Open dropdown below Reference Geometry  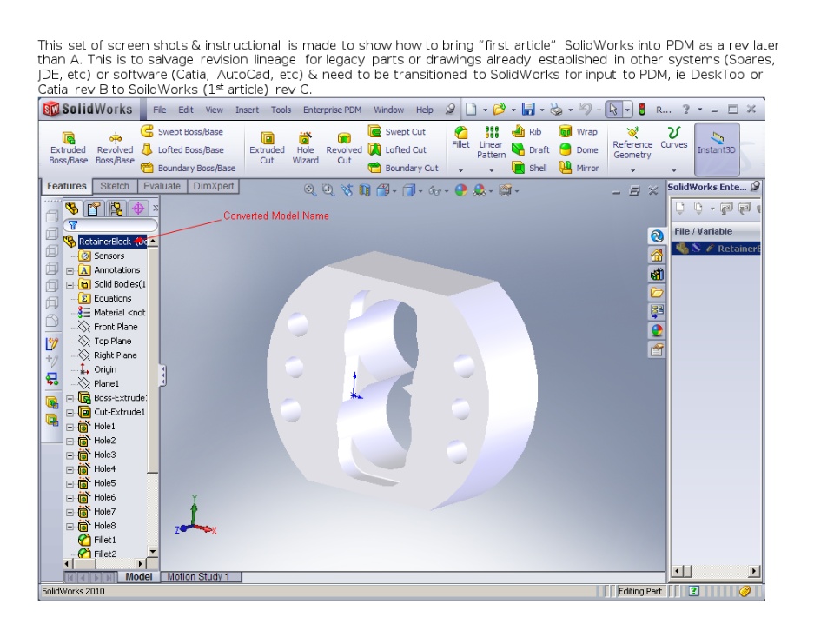(x=632, y=170)
